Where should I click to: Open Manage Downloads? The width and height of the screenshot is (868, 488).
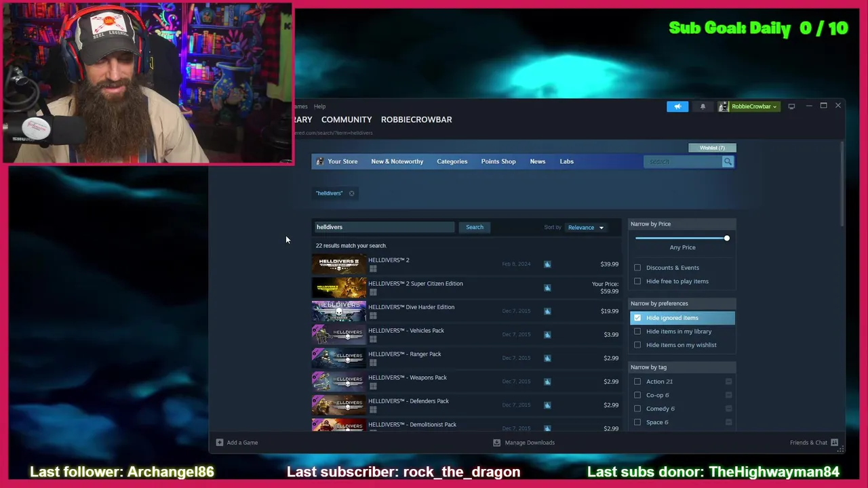click(524, 443)
